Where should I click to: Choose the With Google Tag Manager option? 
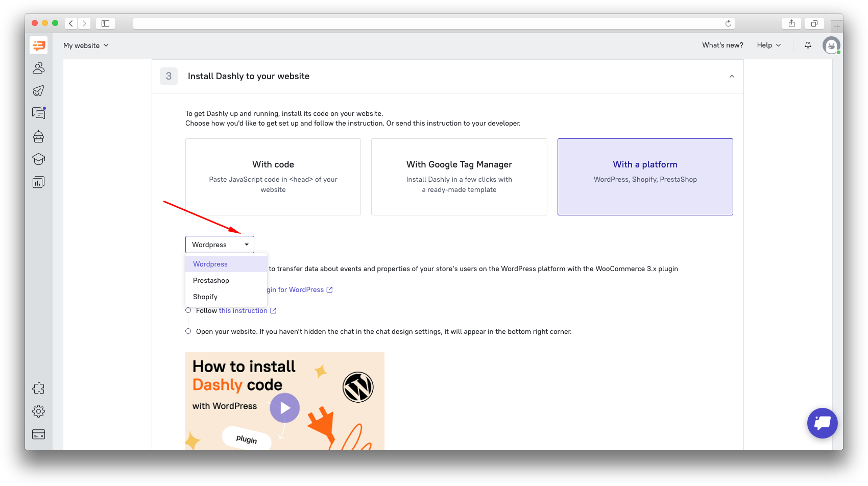pyautogui.click(x=459, y=177)
